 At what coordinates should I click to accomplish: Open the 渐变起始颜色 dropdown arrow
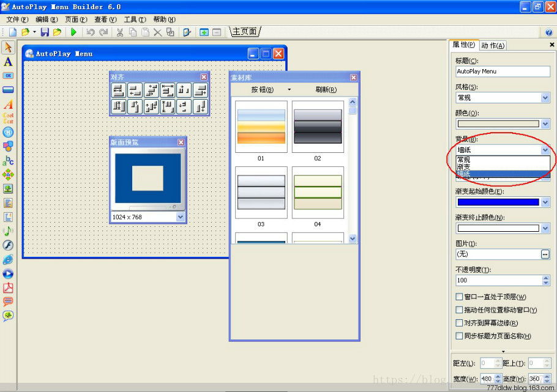click(545, 202)
